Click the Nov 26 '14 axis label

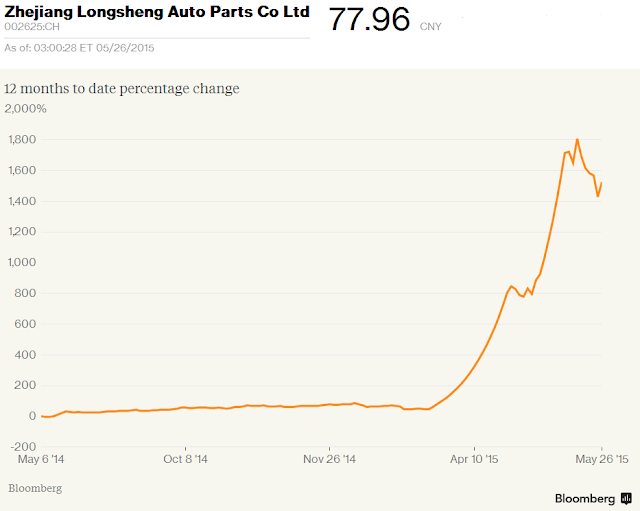(x=329, y=459)
